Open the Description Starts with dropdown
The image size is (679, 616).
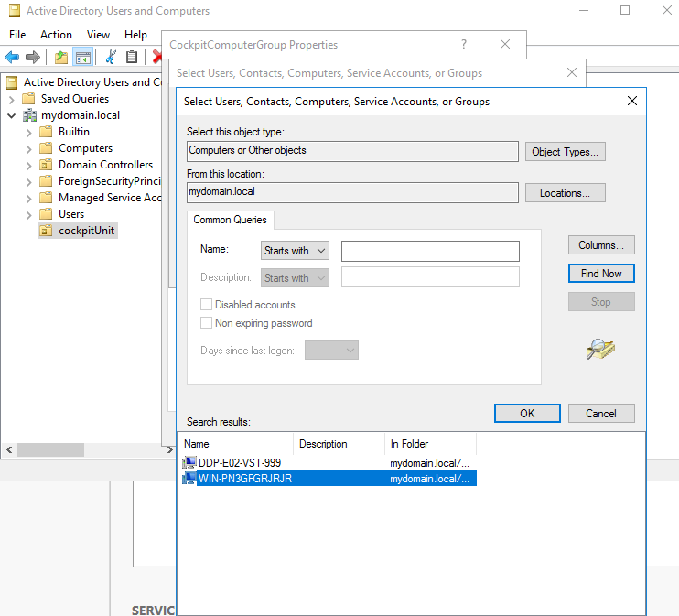pos(295,277)
